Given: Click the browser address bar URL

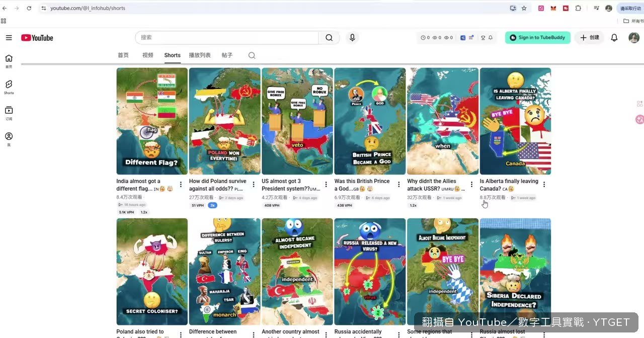Looking at the screenshot, I should (88, 8).
